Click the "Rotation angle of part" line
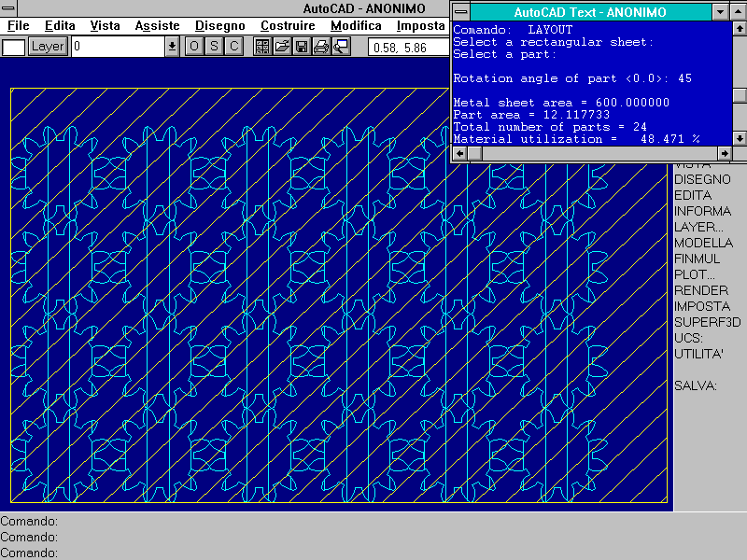 (572, 78)
